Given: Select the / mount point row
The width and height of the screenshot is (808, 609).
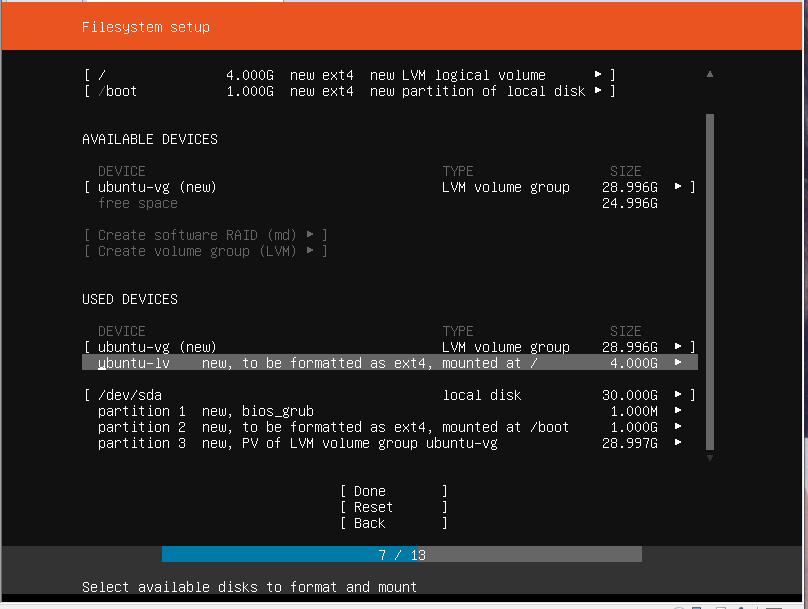Looking at the screenshot, I should tap(350, 75).
